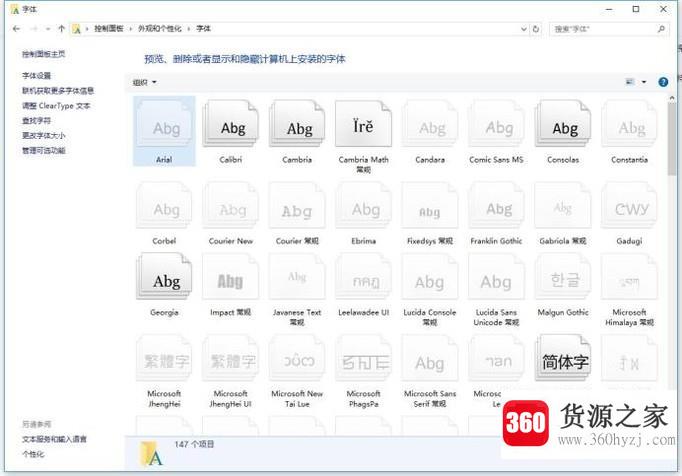Select Microsoft JhengHei UI font icon
Viewport: 682px width, 476px height.
coord(231,358)
